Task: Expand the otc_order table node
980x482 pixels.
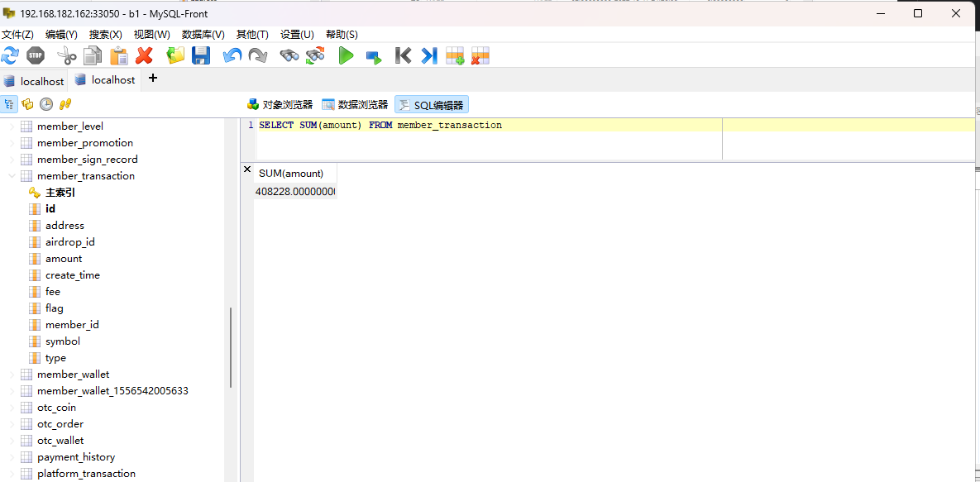Action: pos(12,424)
